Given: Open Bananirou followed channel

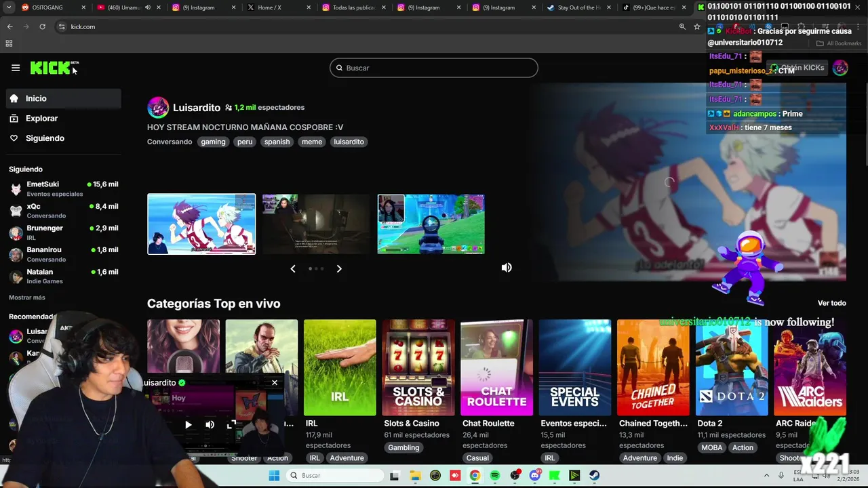Looking at the screenshot, I should tap(64, 254).
